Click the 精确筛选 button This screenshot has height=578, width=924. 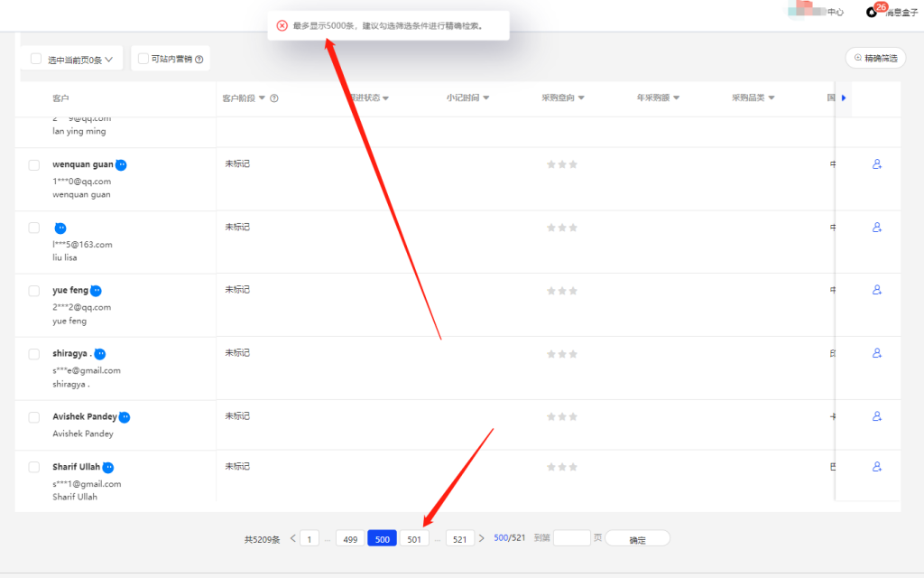(875, 58)
